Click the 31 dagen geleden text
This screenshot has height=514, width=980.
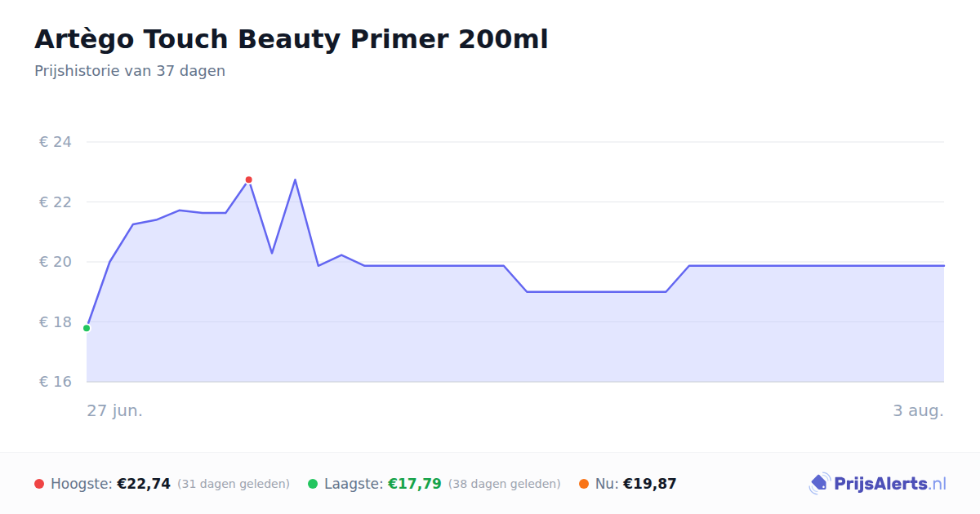point(234,484)
